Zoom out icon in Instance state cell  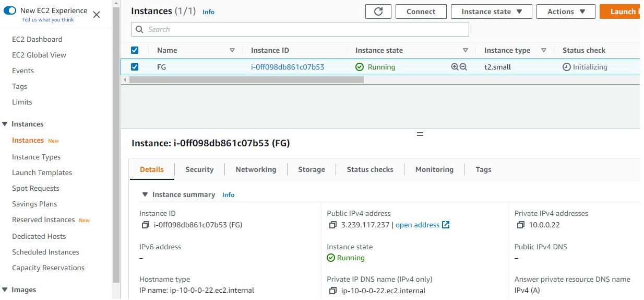pos(463,67)
